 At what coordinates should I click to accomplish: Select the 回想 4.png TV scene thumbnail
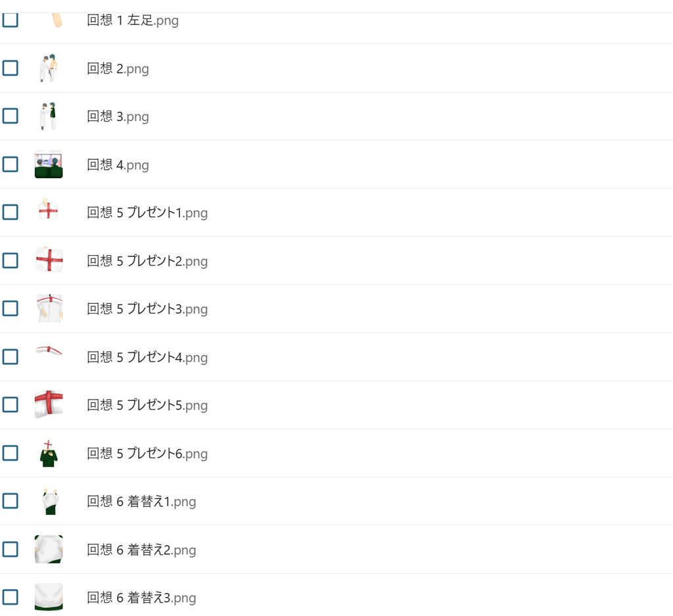[x=49, y=164]
